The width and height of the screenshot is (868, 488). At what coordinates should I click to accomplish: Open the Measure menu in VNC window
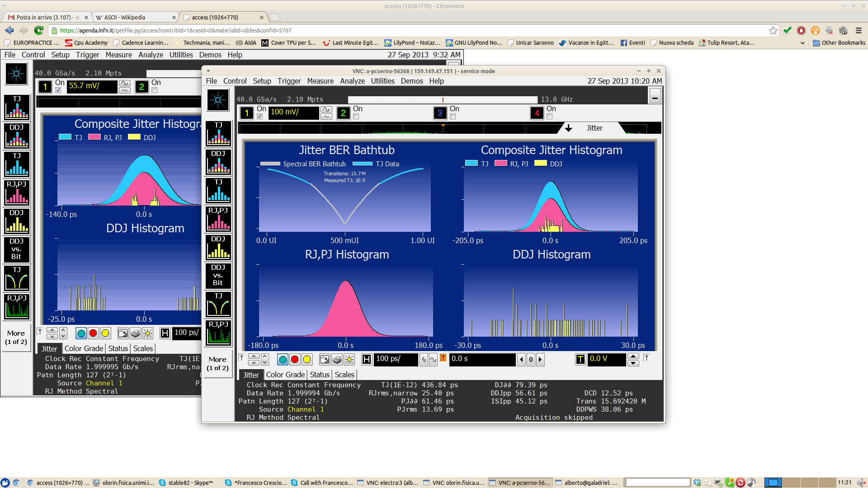[x=320, y=81]
